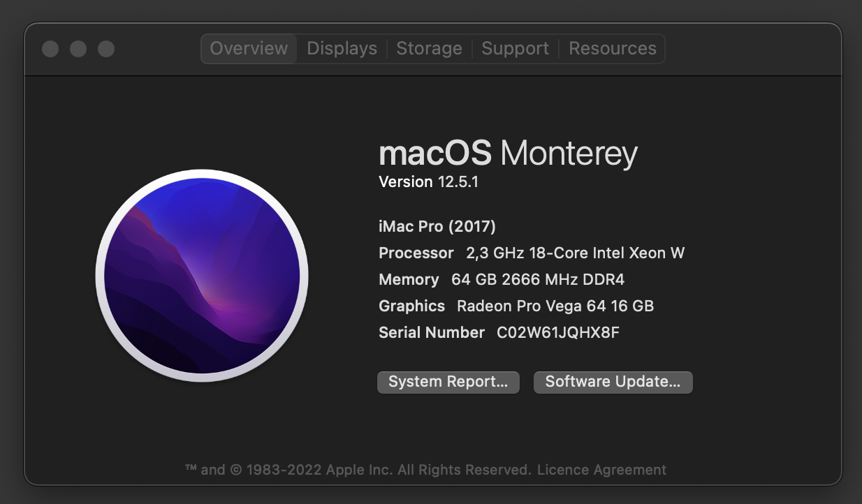The width and height of the screenshot is (862, 504).
Task: Select the Storage tab
Action: pyautogui.click(x=429, y=49)
